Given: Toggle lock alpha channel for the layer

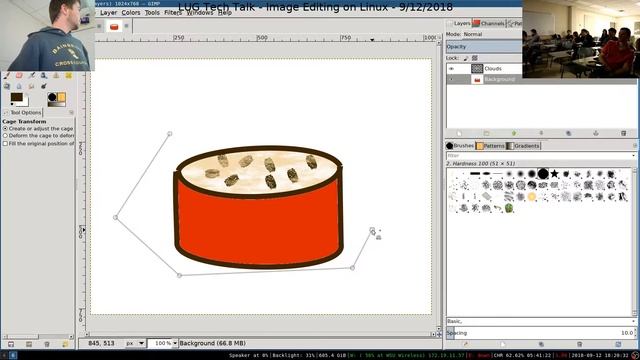Looking at the screenshot, I should coord(475,58).
